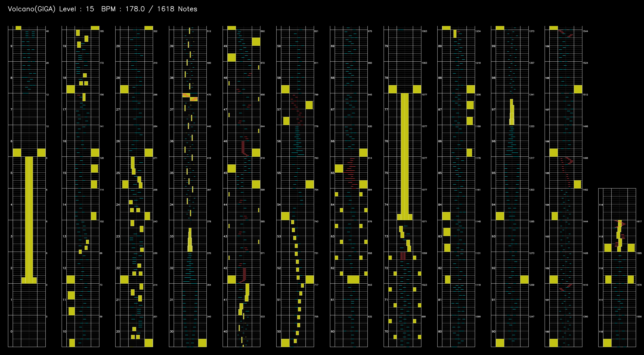Viewport: 644px width, 355px height.
Task: Click the measure number label "25"
Action: pyautogui.click(x=118, y=173)
